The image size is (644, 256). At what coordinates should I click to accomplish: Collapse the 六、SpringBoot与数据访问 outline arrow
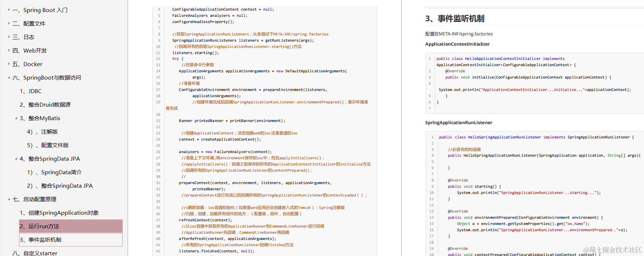tap(9, 77)
